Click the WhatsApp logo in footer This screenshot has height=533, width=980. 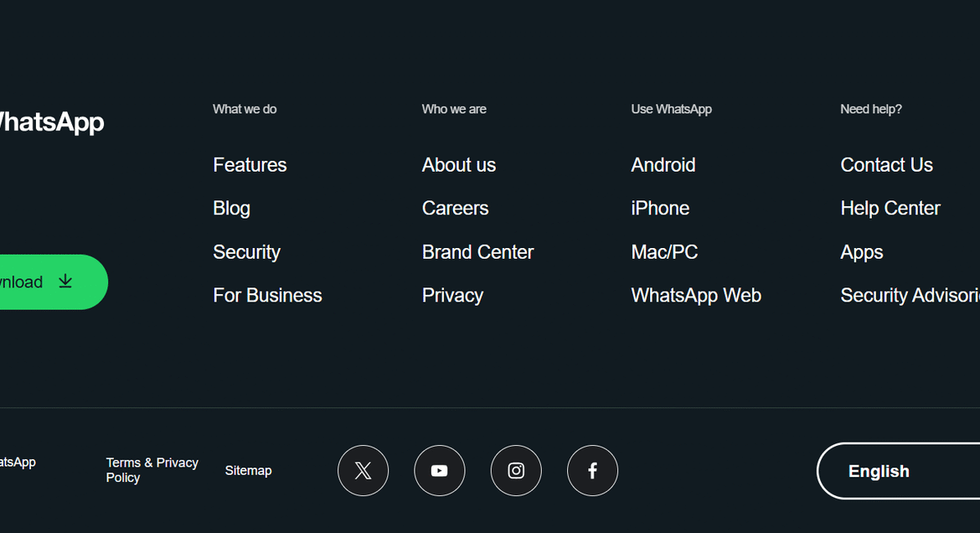point(50,122)
